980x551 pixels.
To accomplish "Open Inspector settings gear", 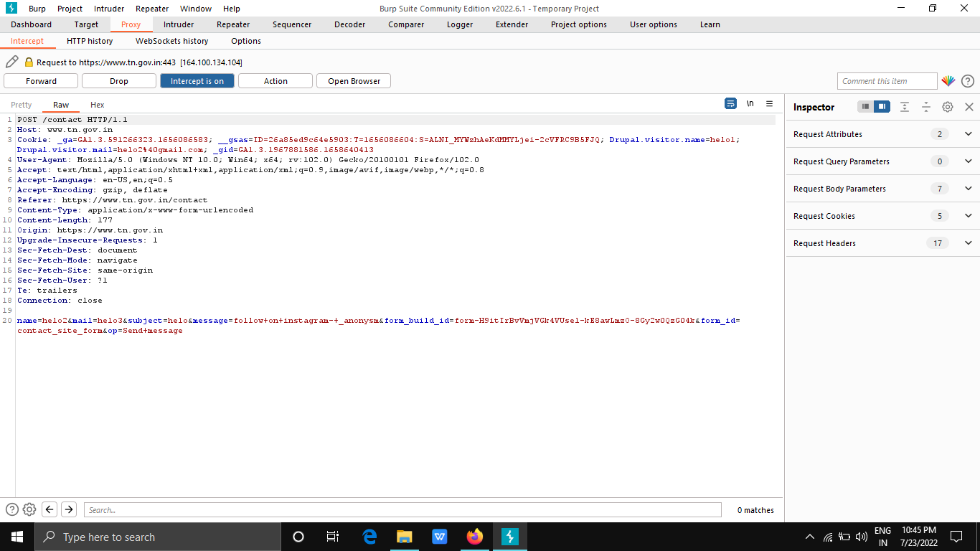I will [948, 107].
